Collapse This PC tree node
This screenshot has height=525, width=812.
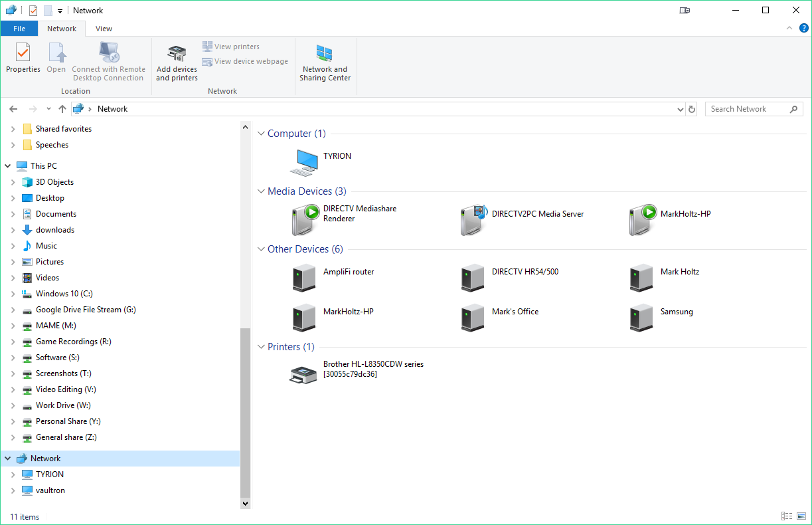pyautogui.click(x=8, y=166)
